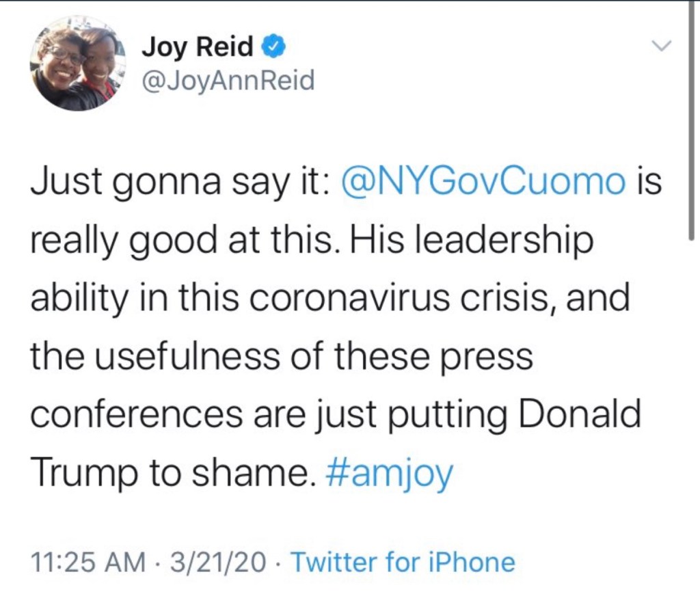The height and width of the screenshot is (594, 700).
Task: Click the Twitter for iPhone source link
Action: [403, 563]
